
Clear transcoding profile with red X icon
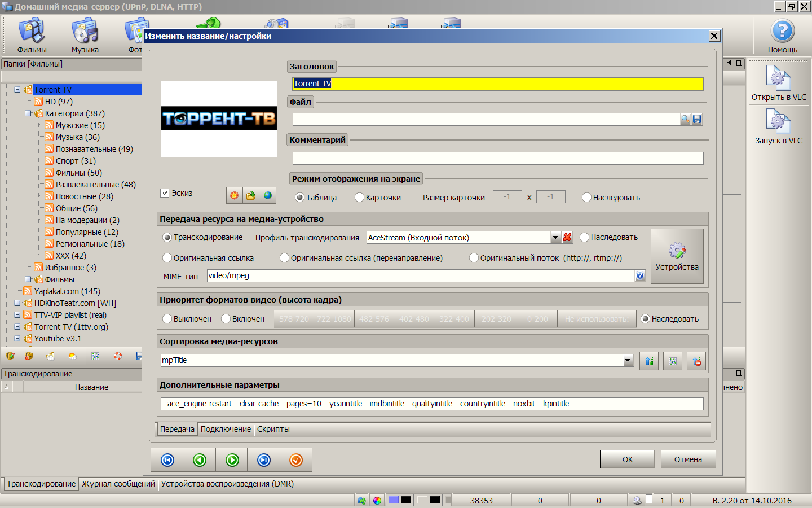[567, 238]
